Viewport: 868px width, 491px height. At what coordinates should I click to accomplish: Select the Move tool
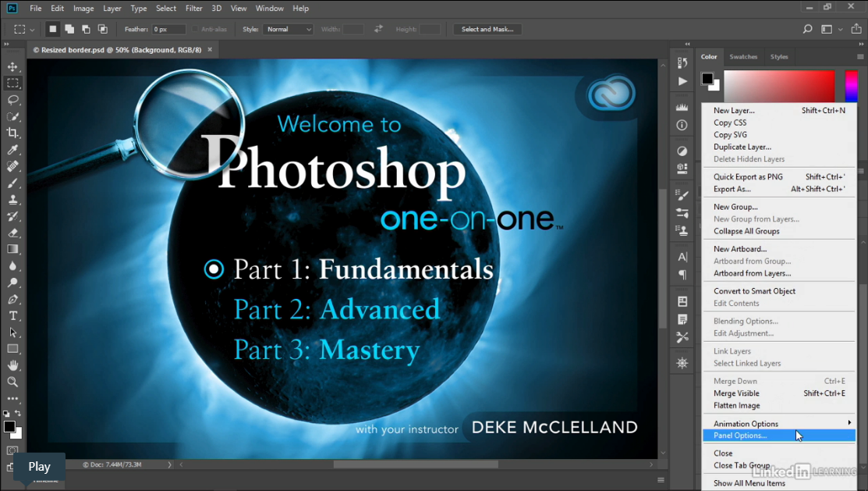(x=12, y=66)
